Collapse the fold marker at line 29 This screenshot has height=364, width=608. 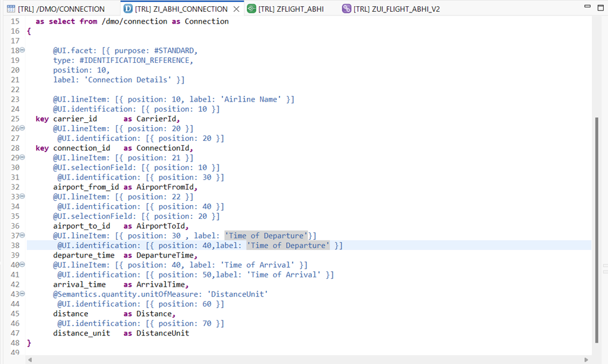click(22, 158)
